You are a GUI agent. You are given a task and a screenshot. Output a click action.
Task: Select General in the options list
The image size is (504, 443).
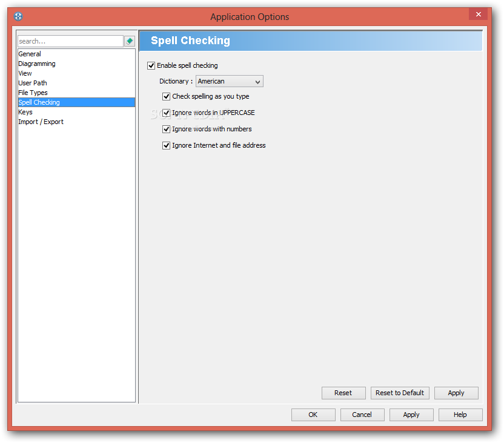tap(76, 54)
